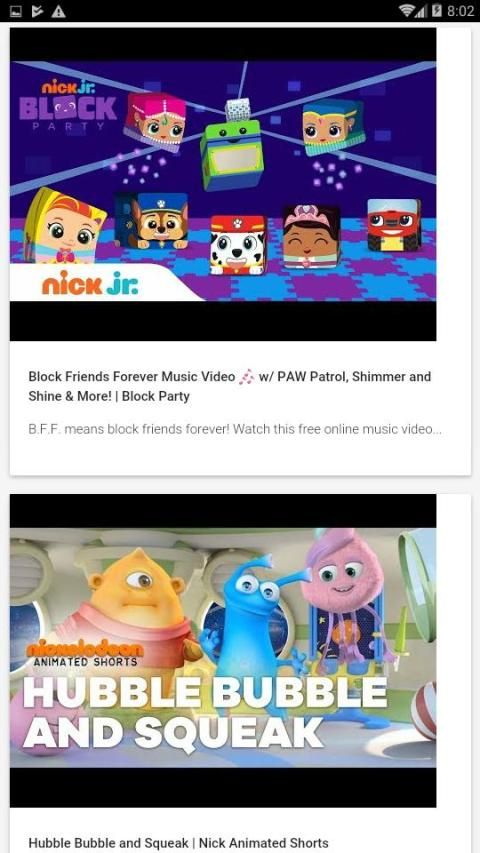Screen dimensions: 480x853
Task: Tap the Block Friends Forever Music Video title
Action: [230, 386]
